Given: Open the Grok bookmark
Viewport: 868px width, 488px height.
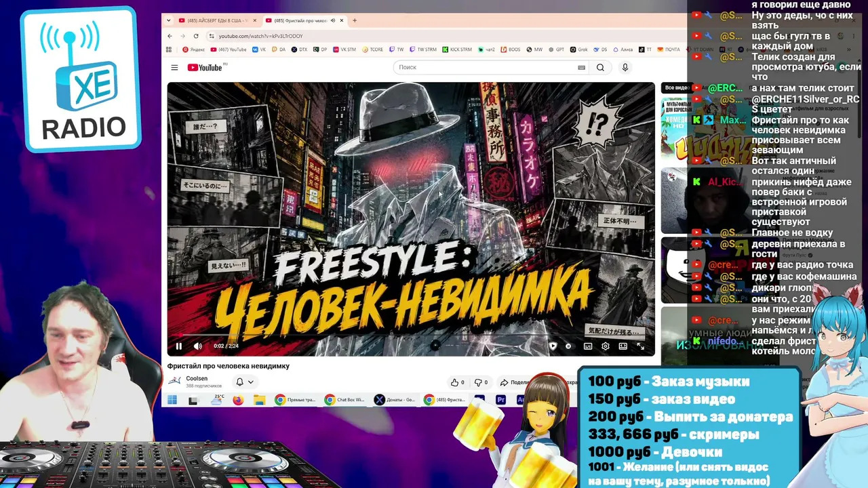Looking at the screenshot, I should pyautogui.click(x=579, y=49).
